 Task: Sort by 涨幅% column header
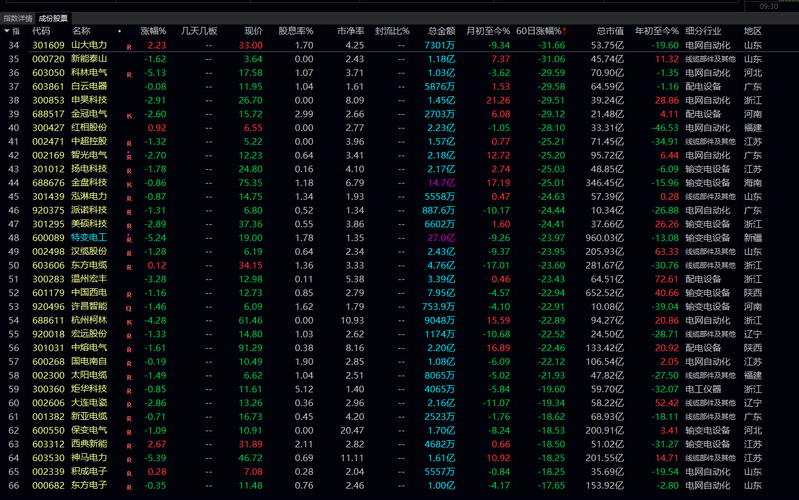click(x=153, y=31)
